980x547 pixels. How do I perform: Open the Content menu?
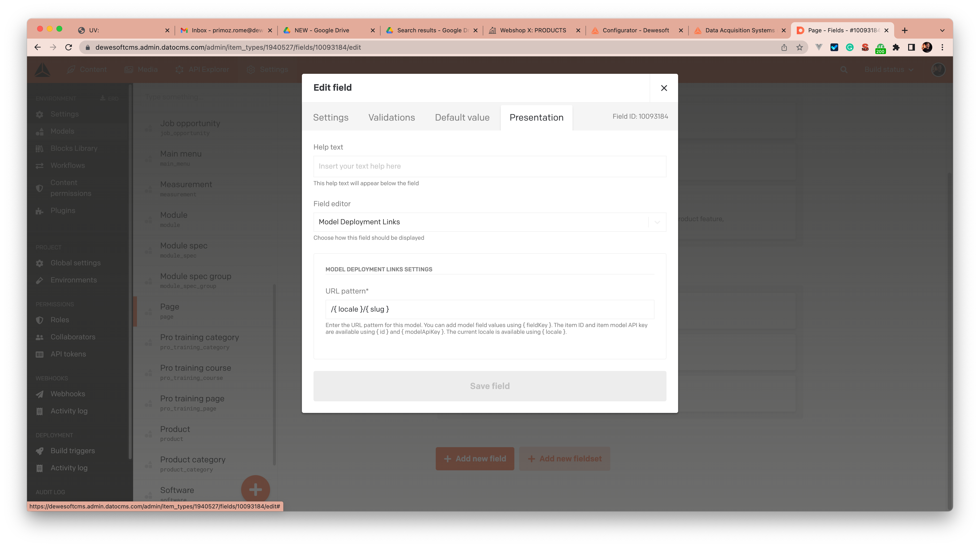(87, 70)
